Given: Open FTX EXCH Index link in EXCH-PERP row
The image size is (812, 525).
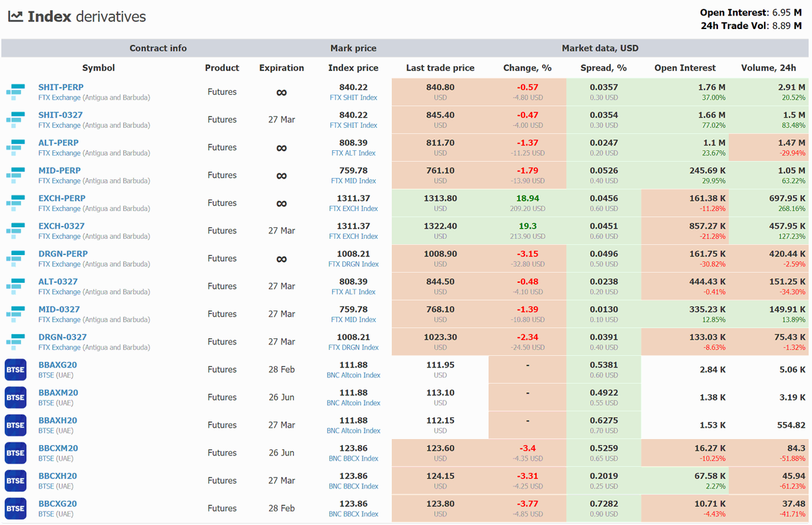Looking at the screenshot, I should pos(353,208).
